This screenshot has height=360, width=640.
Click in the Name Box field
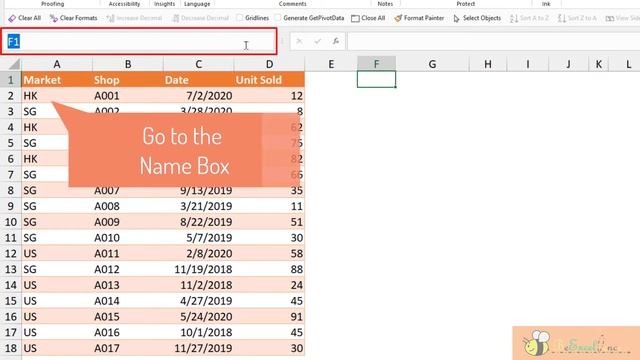(x=139, y=41)
